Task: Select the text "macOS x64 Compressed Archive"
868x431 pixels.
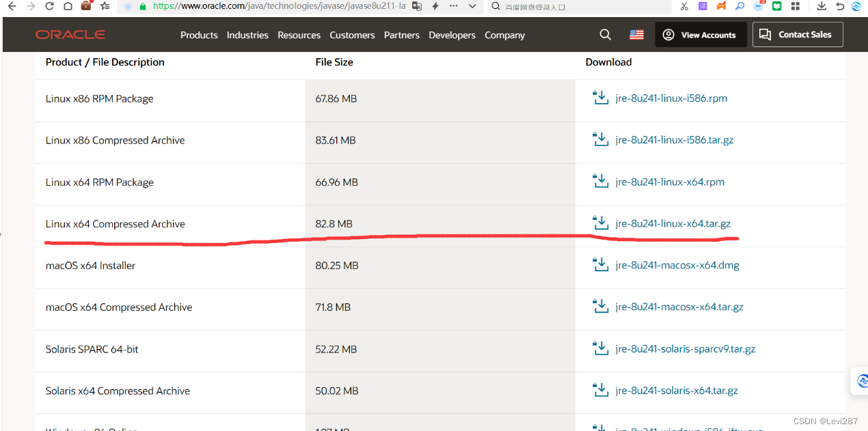Action: click(x=119, y=307)
